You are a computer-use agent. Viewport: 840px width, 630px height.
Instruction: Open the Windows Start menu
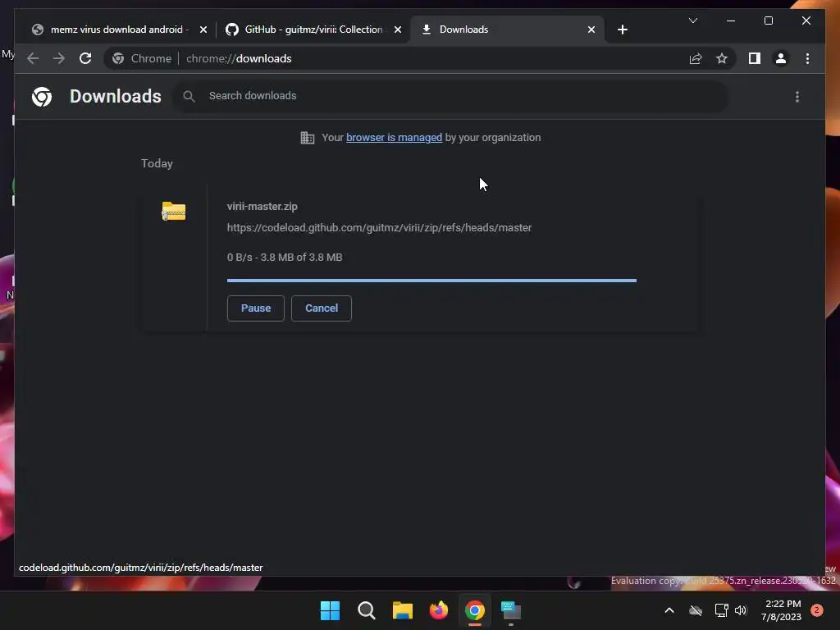click(330, 610)
